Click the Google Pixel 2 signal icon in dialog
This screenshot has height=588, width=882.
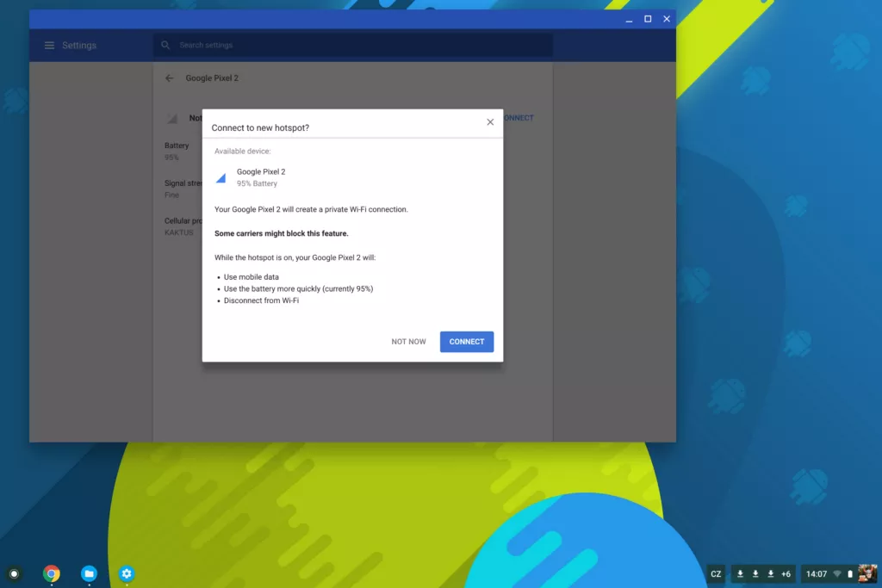coord(221,177)
